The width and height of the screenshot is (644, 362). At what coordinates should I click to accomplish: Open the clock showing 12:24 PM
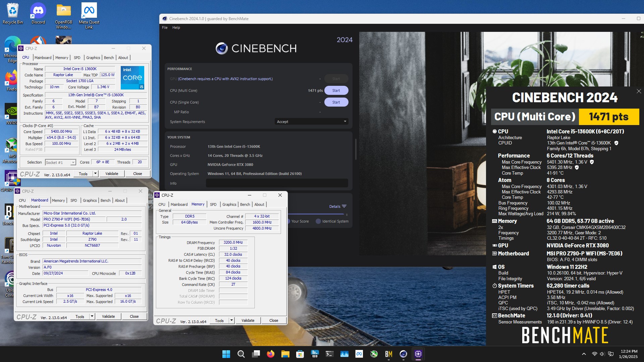[x=628, y=354]
